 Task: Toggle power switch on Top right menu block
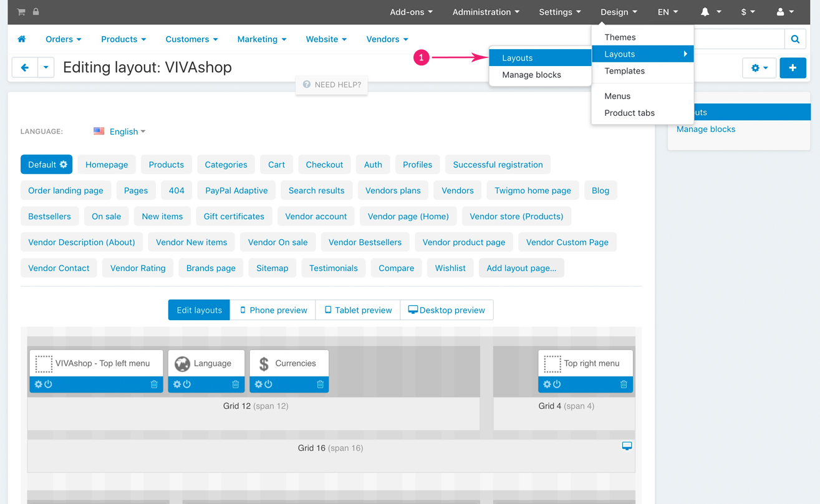[557, 384]
